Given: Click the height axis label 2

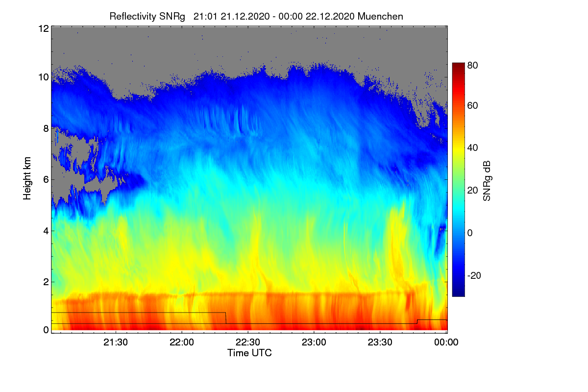Looking at the screenshot, I should [46, 282].
